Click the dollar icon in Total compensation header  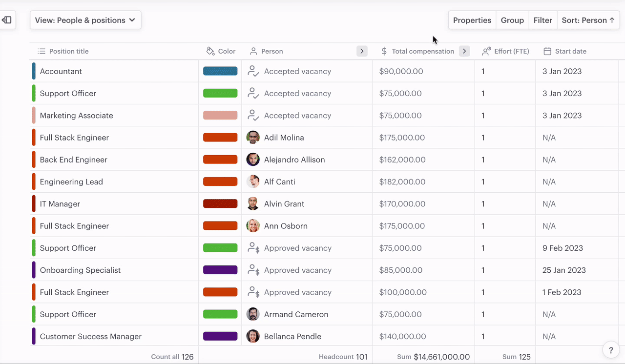tap(384, 51)
